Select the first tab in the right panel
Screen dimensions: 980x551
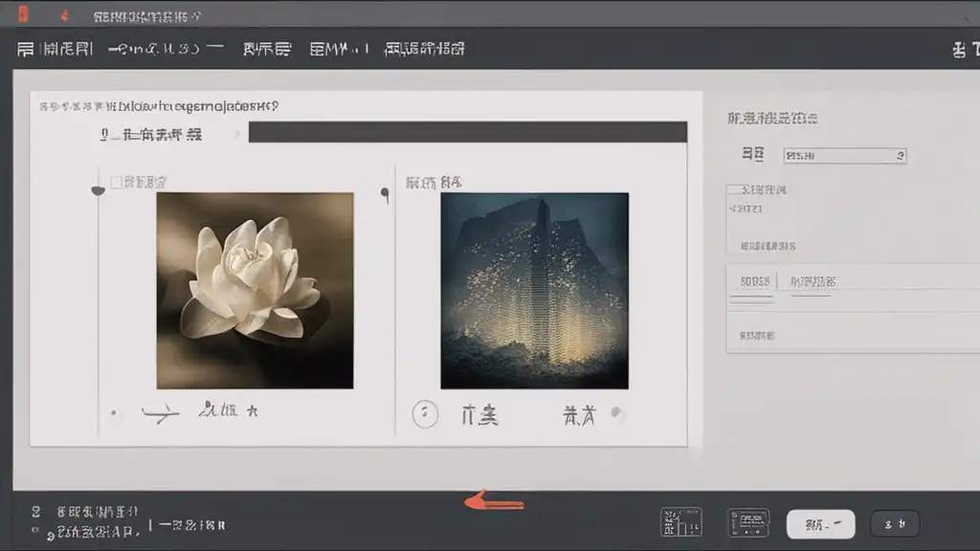(x=754, y=282)
